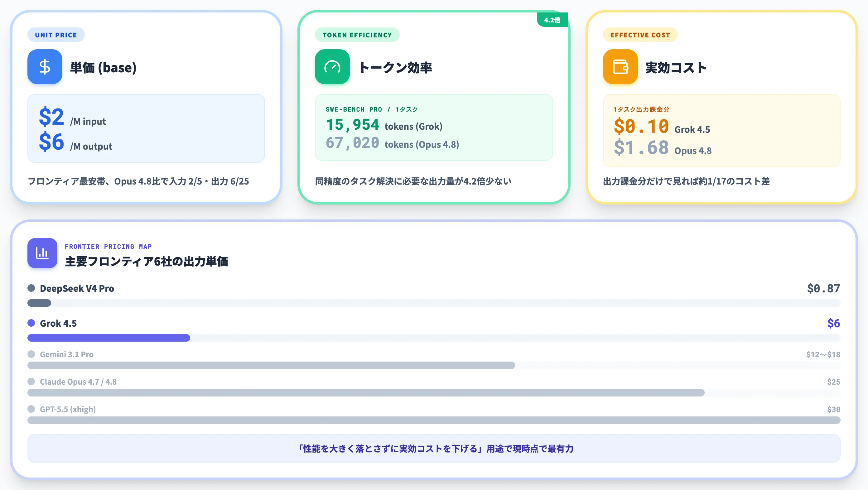Click the dot beside GPT-5.5 (xhigh)
Screen dimensions: 868x490
pos(31,409)
